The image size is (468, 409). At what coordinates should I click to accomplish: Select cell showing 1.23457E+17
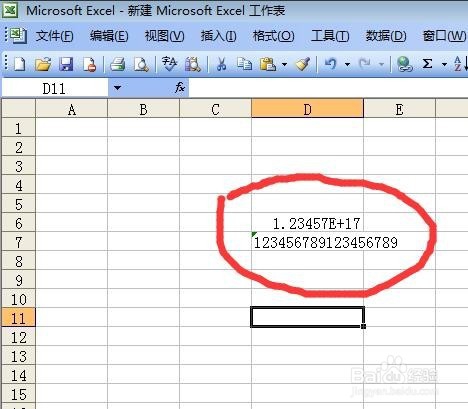[307, 223]
